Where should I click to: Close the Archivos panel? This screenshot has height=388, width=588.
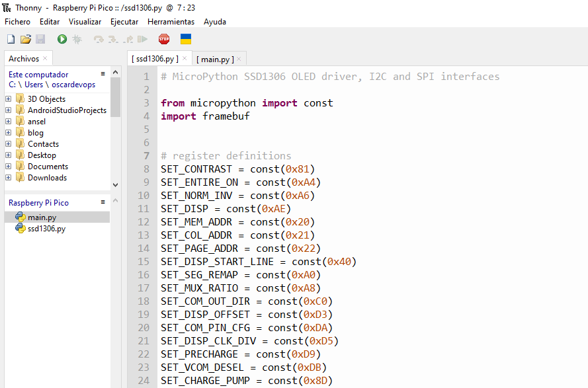45,58
